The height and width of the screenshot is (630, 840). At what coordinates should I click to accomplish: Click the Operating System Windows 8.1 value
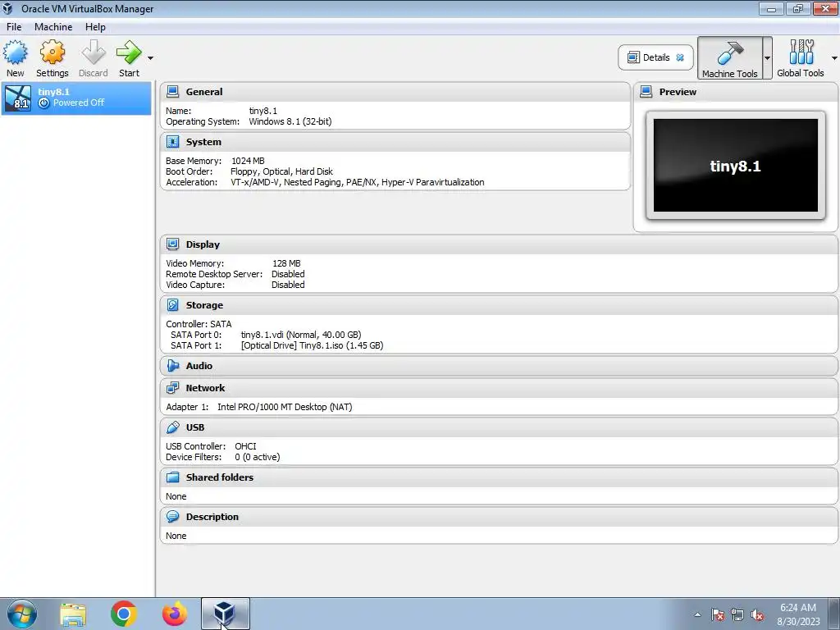[x=290, y=121]
